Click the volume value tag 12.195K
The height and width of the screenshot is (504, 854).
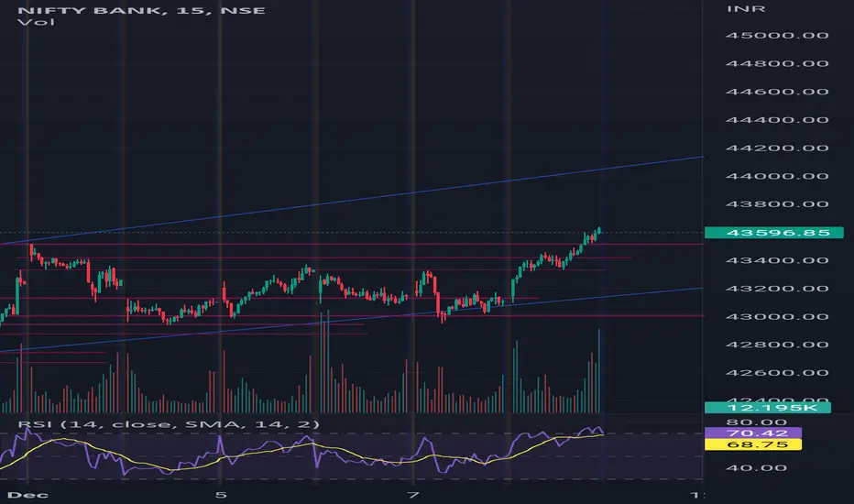(767, 408)
